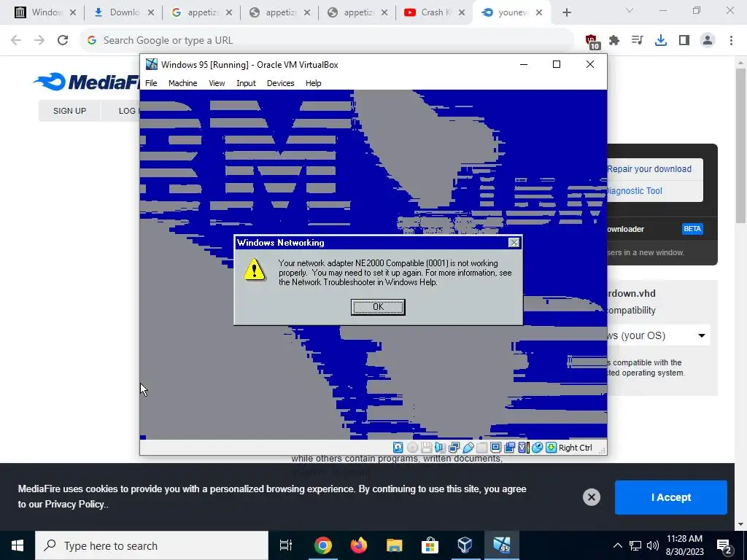Click the CPU virtualization indicator in VirtualBox status bar

point(524,448)
